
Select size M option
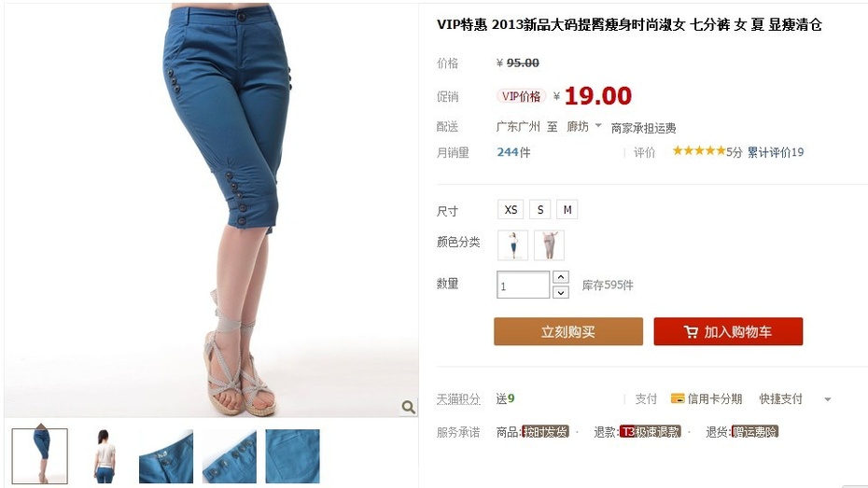[567, 210]
